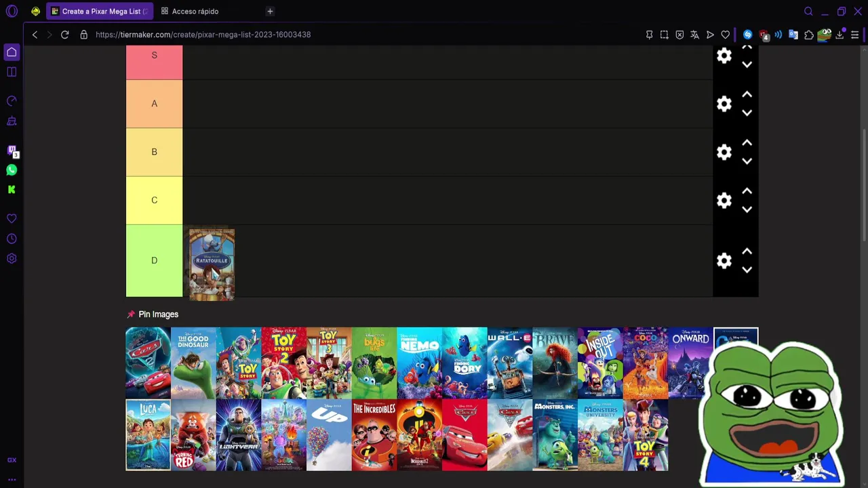Bookmark page with address bar heart
This screenshot has width=868, height=488.
726,35
